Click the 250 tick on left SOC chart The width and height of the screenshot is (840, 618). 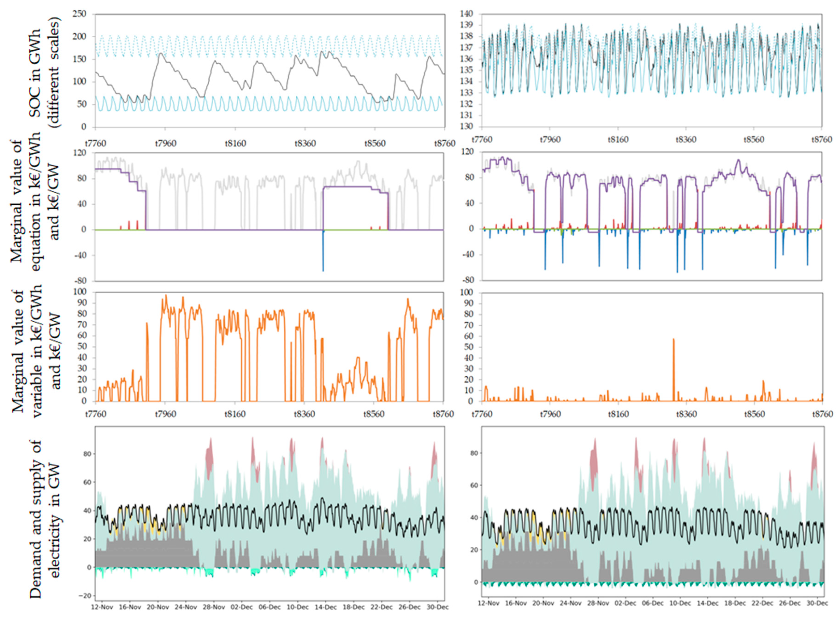79,14
